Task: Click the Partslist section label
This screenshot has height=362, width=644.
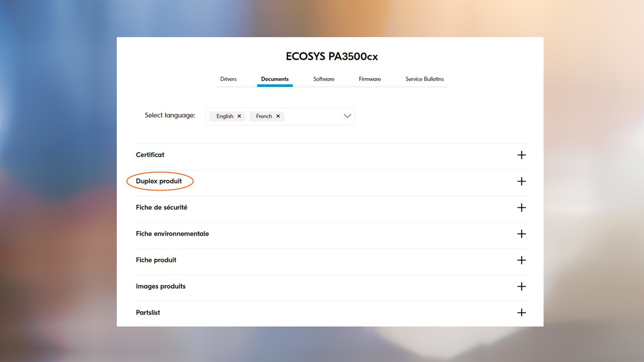Action: (x=148, y=313)
